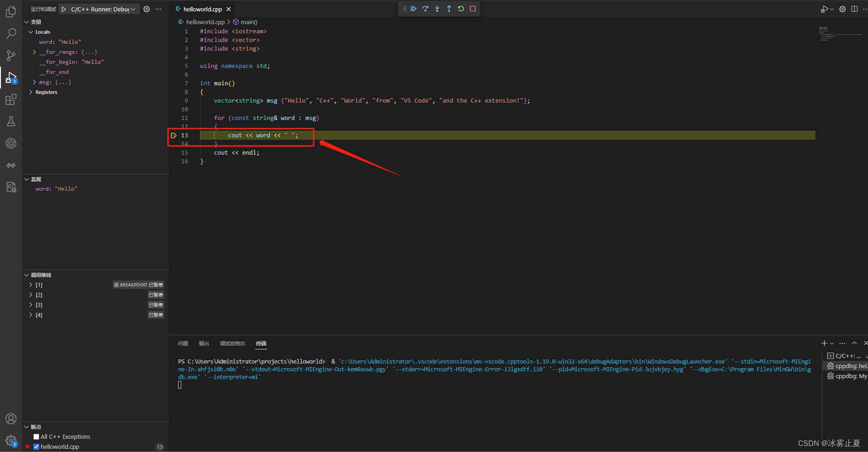
Task: Expand call stack thread [4]
Action: (x=31, y=315)
